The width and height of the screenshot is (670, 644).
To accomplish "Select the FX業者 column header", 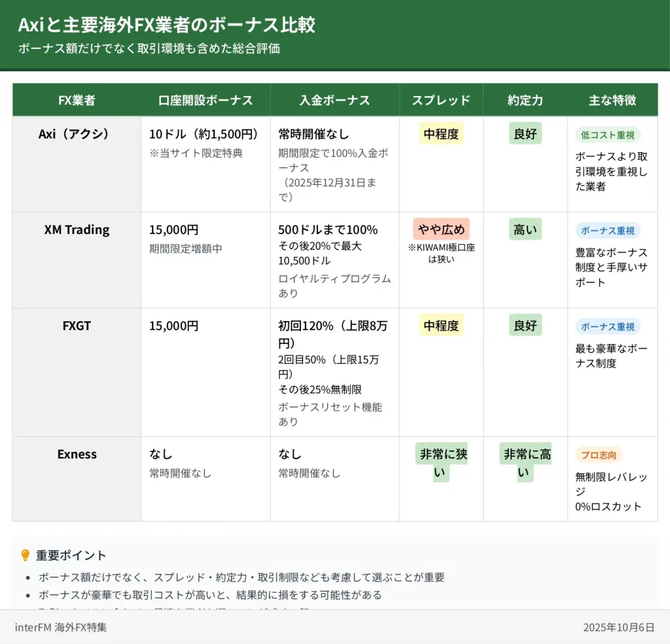I will tap(77, 100).
